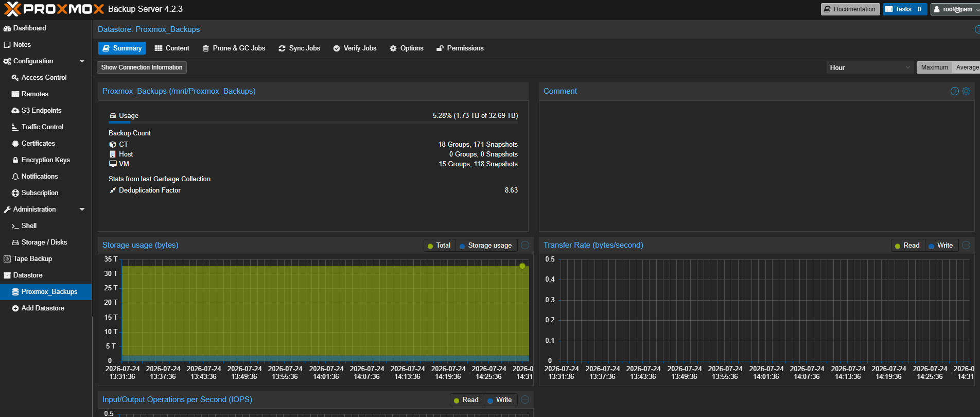
Task: Collapse the IOPS chart panel
Action: [x=525, y=399]
